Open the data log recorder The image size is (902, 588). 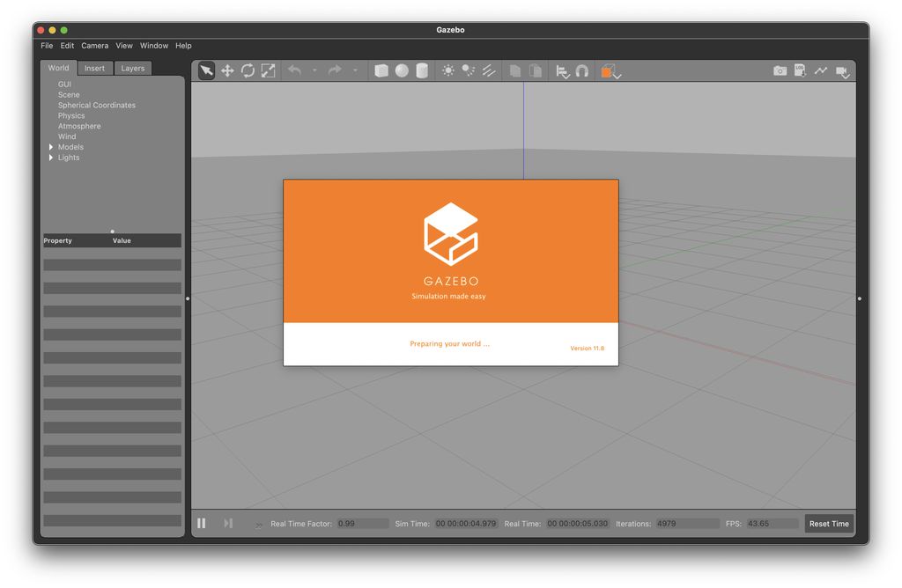pos(800,70)
